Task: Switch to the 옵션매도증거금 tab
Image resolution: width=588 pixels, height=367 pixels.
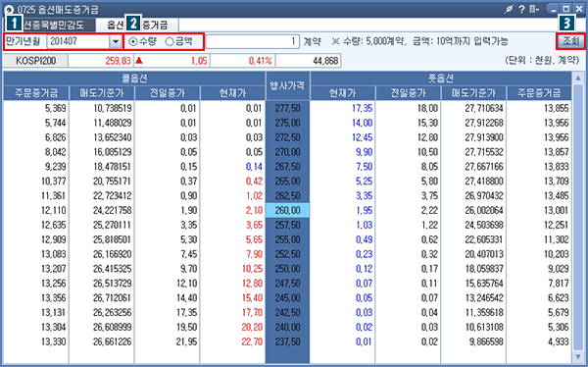Action: click(x=137, y=25)
